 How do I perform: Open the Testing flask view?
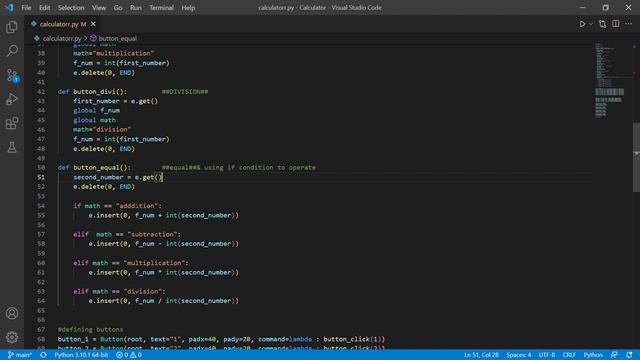(12, 147)
